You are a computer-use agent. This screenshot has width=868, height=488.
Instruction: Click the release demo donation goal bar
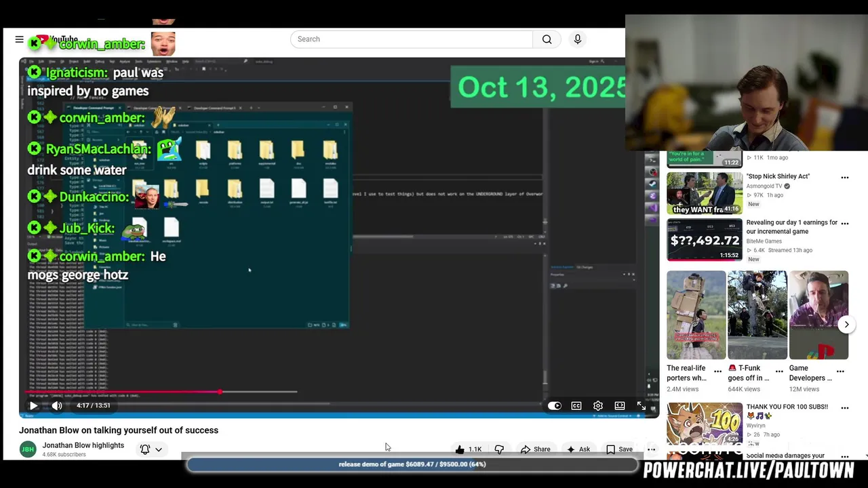pos(412,464)
